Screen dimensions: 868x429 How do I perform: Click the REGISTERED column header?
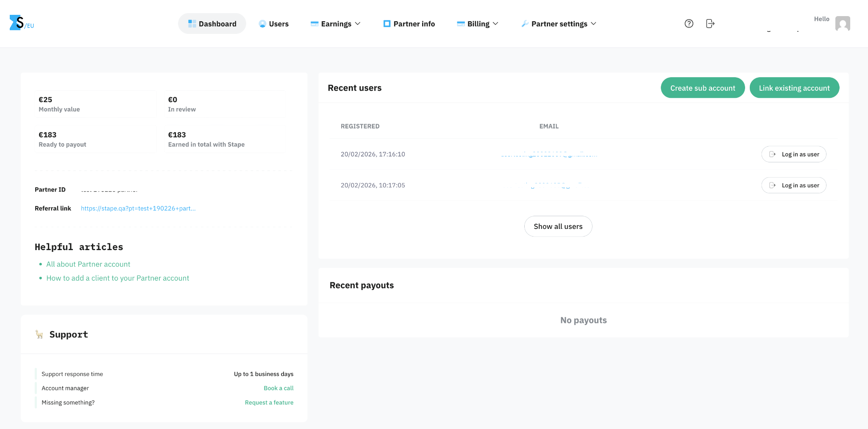pyautogui.click(x=360, y=126)
